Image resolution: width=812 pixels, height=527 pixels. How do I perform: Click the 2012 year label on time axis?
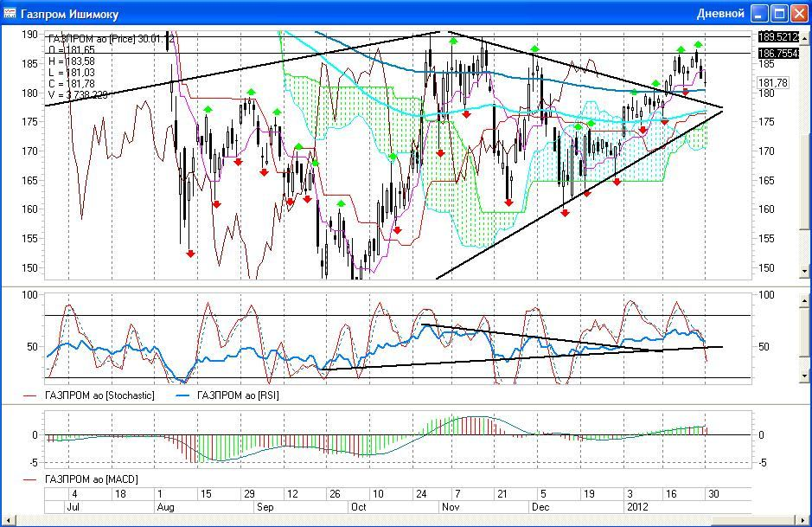[x=637, y=507]
